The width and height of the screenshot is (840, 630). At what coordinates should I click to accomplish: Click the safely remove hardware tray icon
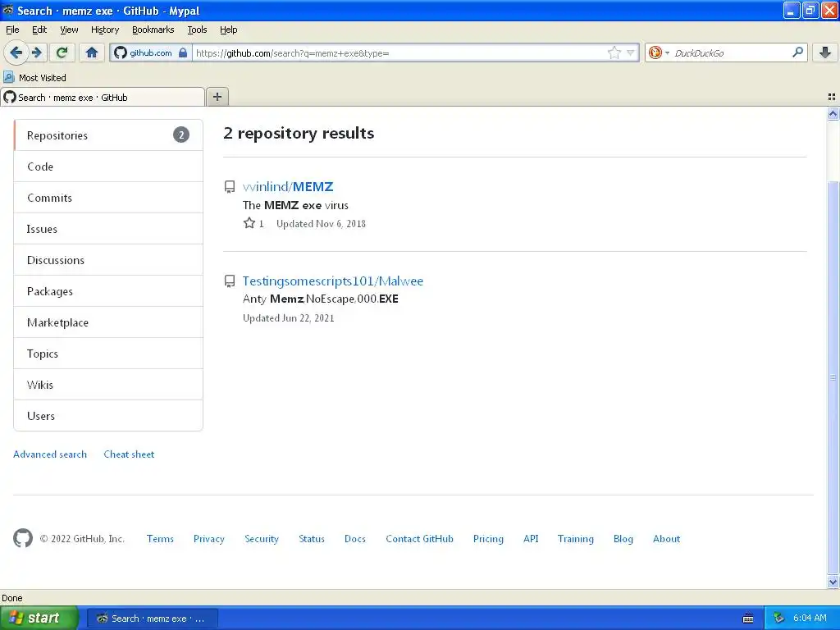[x=779, y=619]
